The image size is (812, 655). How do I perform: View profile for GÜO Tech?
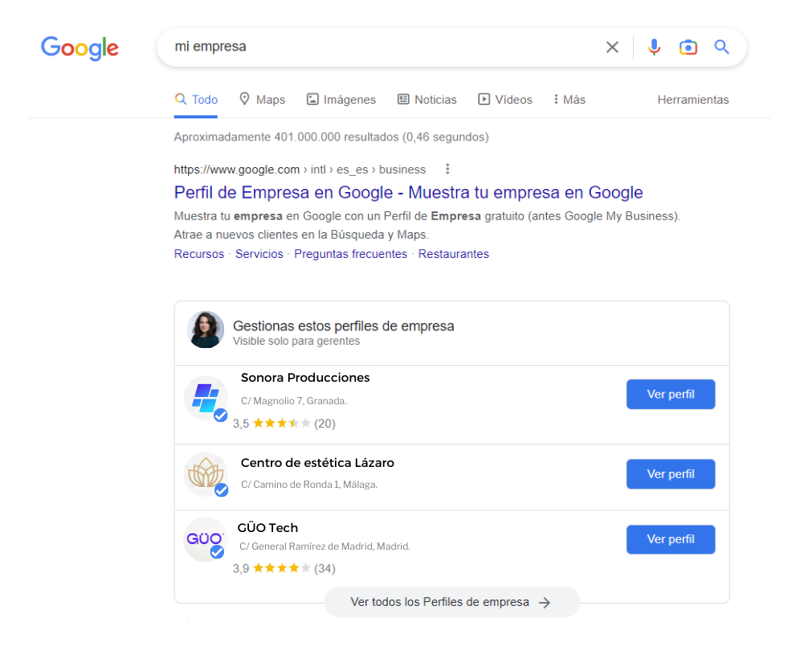671,539
